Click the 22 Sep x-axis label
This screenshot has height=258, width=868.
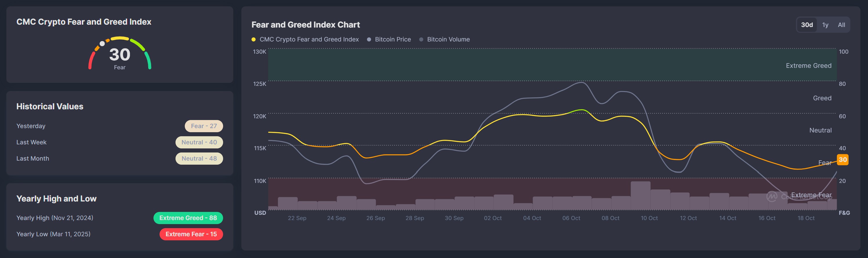click(297, 218)
